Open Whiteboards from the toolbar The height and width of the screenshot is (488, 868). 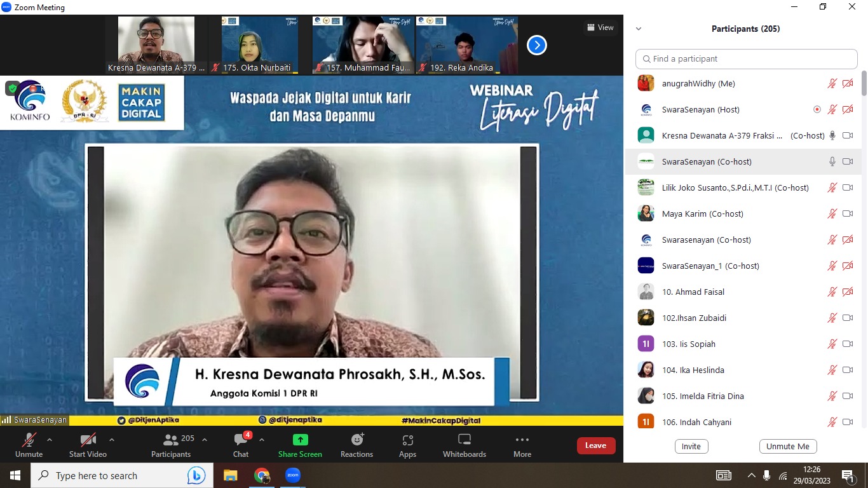tap(464, 440)
